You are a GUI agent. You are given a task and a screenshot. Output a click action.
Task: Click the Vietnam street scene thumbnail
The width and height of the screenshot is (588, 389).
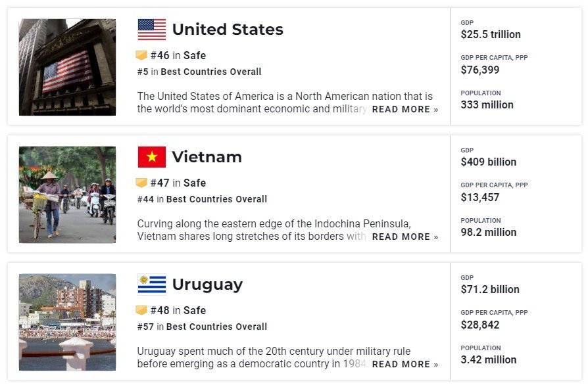(67, 194)
